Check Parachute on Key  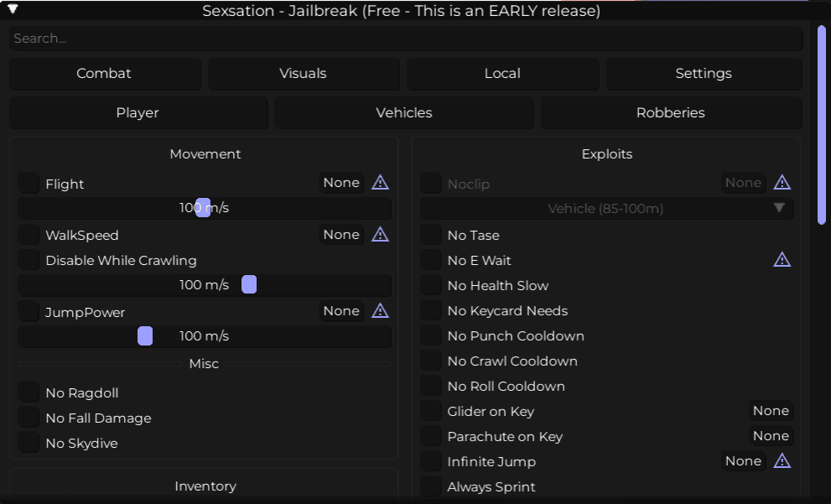click(x=431, y=436)
